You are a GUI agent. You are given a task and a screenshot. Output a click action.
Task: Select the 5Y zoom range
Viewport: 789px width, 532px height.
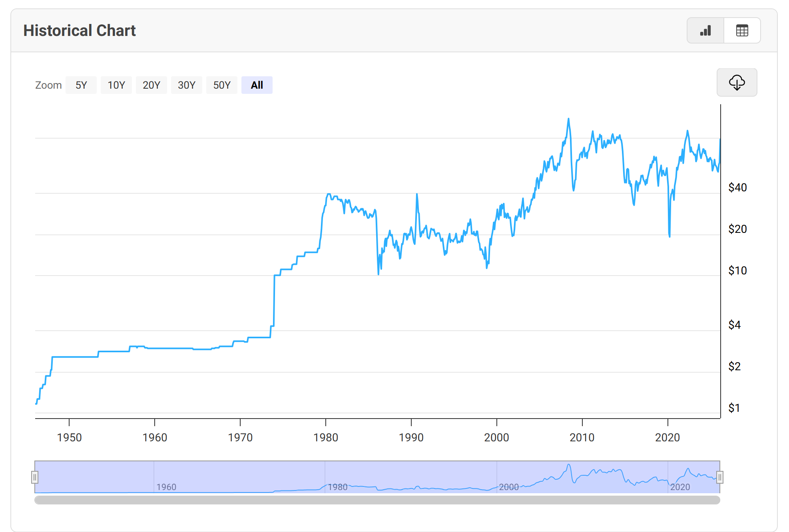[x=81, y=85]
